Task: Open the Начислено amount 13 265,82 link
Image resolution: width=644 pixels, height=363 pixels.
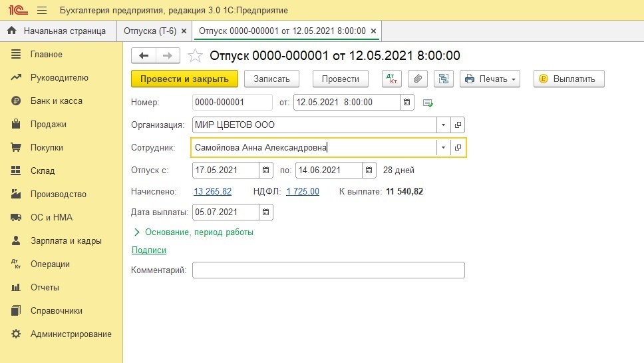Action: point(212,192)
